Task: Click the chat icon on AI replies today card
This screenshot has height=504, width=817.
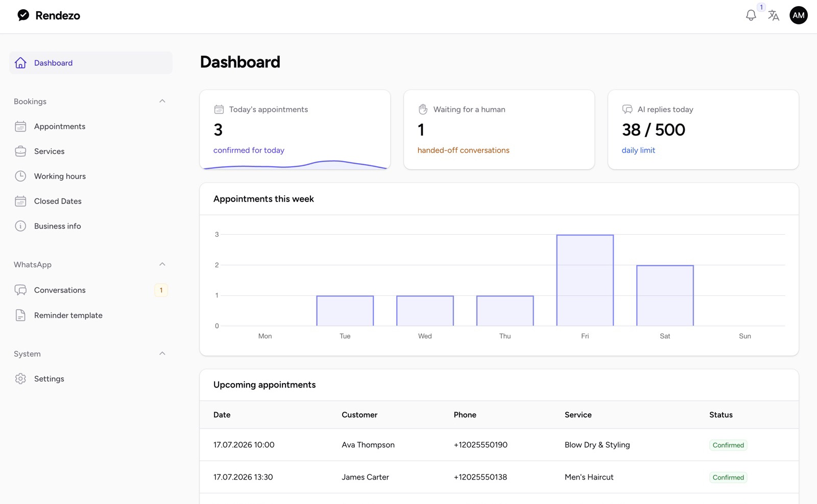Action: pos(627,109)
